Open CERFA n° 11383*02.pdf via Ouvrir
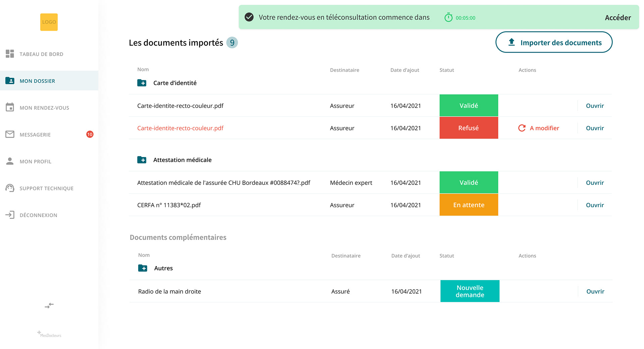Screen dimensions: 644x349 595,205
